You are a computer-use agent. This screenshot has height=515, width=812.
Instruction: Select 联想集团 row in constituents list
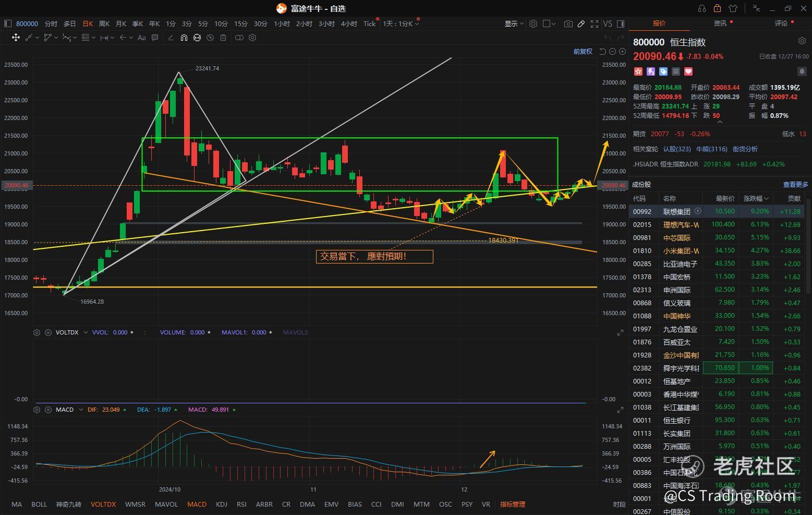pyautogui.click(x=676, y=211)
